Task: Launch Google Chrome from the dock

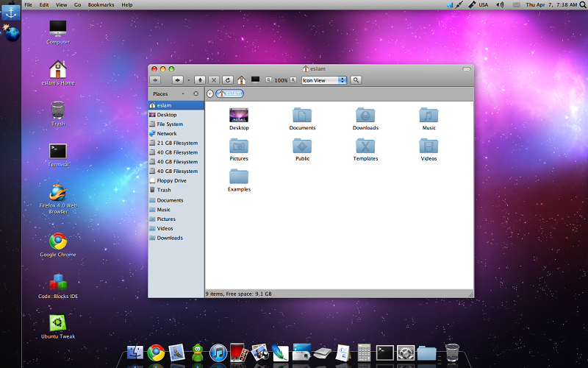Action: point(155,353)
